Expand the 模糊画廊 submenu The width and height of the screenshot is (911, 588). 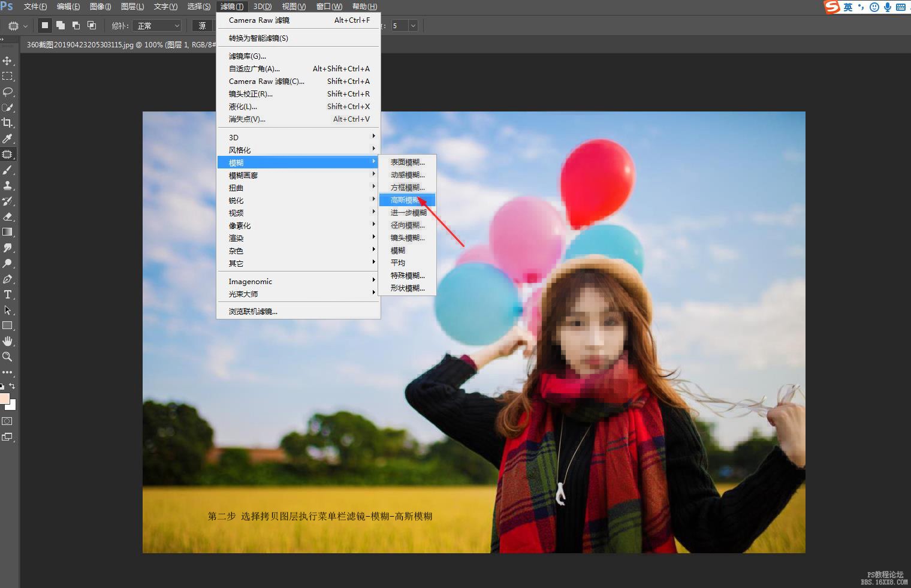(298, 175)
